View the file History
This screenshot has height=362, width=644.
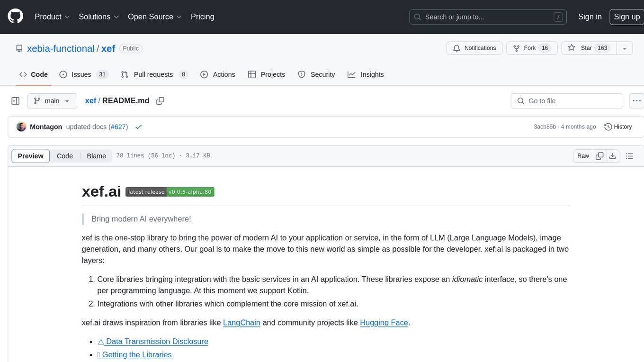(618, 127)
